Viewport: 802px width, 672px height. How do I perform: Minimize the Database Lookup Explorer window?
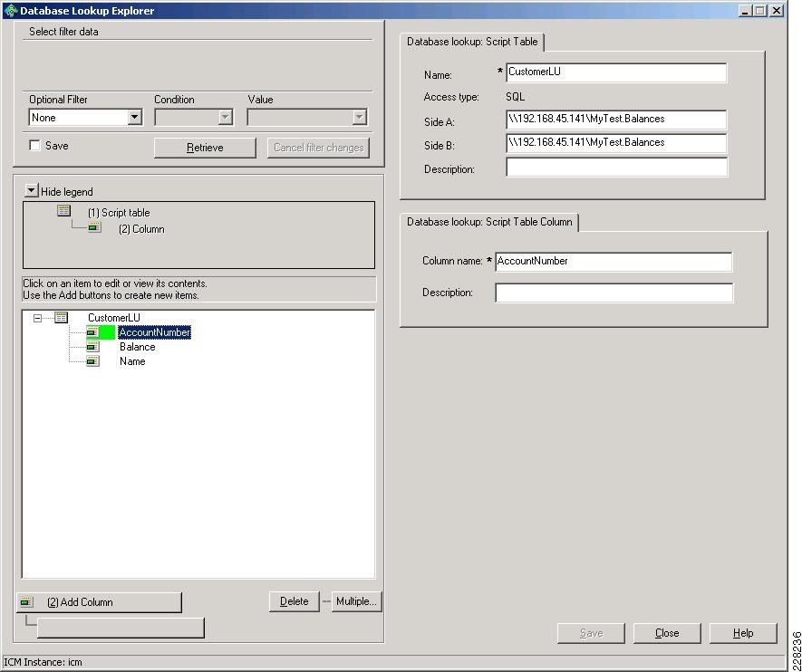[x=745, y=10]
